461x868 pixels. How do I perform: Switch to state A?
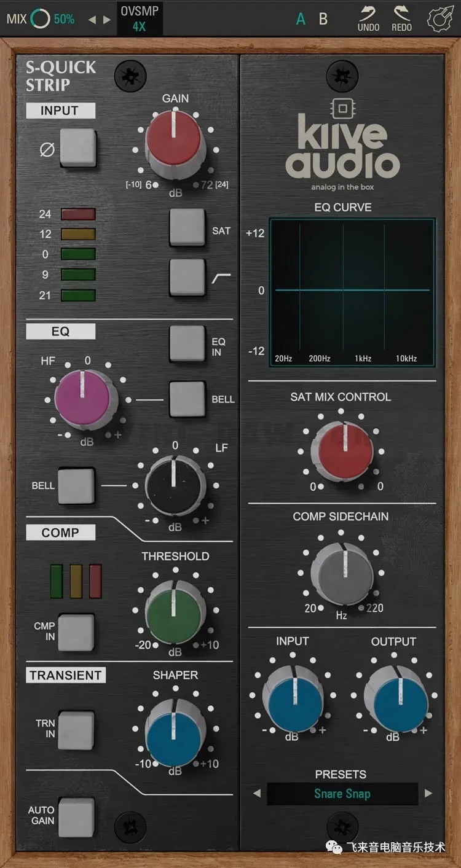pos(301,19)
